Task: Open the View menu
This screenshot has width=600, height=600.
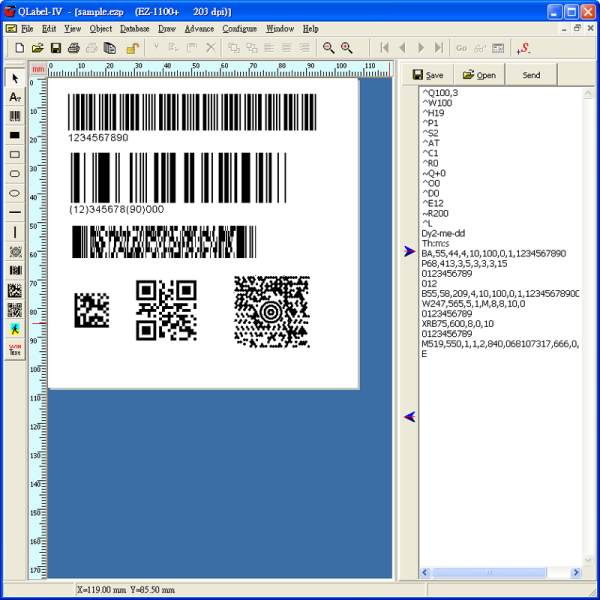Action: click(x=73, y=29)
